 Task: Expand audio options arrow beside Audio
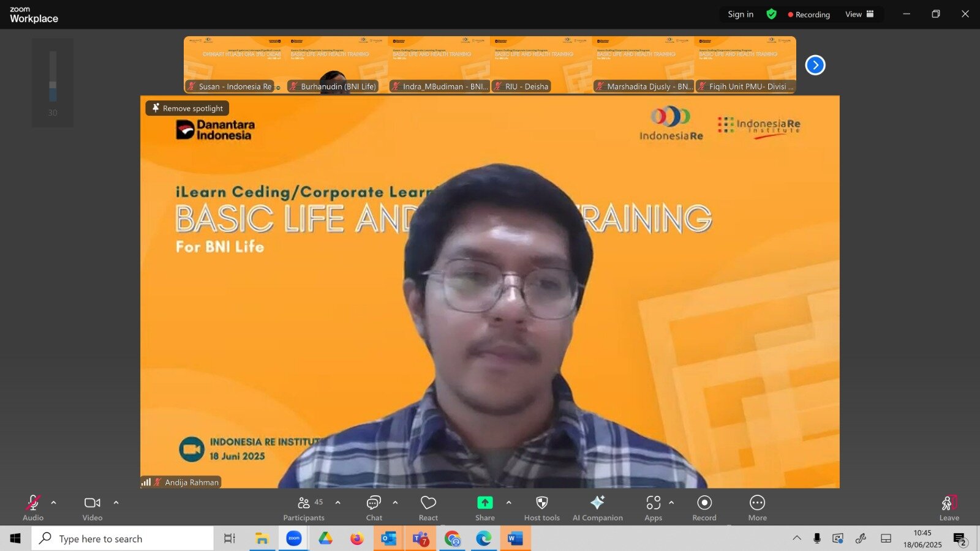(54, 503)
